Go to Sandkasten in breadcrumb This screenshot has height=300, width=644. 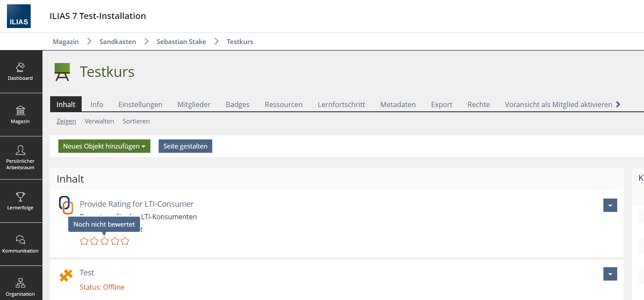point(118,41)
